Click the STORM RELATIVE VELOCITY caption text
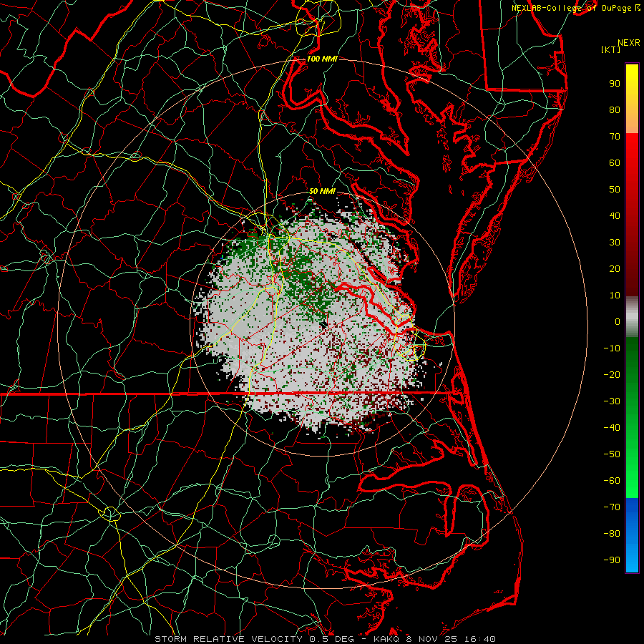644x644 pixels. coord(228,639)
